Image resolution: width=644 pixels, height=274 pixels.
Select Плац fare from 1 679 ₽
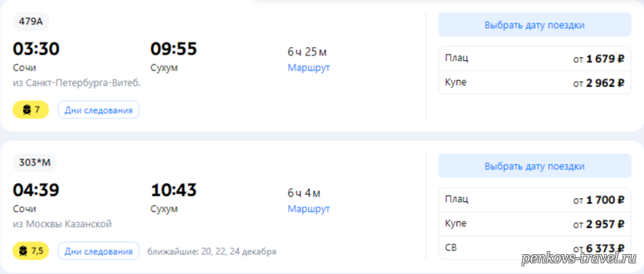tap(535, 58)
